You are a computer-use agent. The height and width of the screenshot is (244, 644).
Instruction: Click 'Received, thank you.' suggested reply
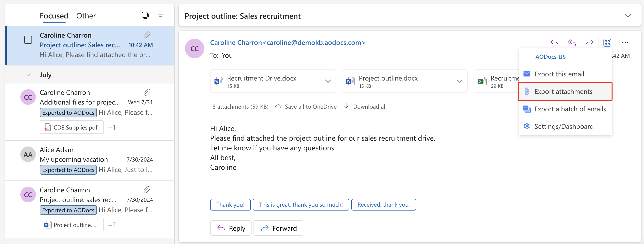click(383, 205)
